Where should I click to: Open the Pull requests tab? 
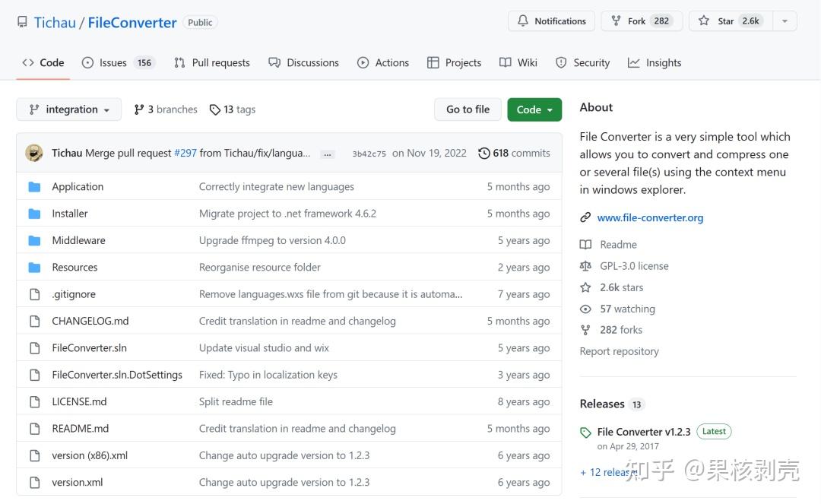(x=212, y=63)
